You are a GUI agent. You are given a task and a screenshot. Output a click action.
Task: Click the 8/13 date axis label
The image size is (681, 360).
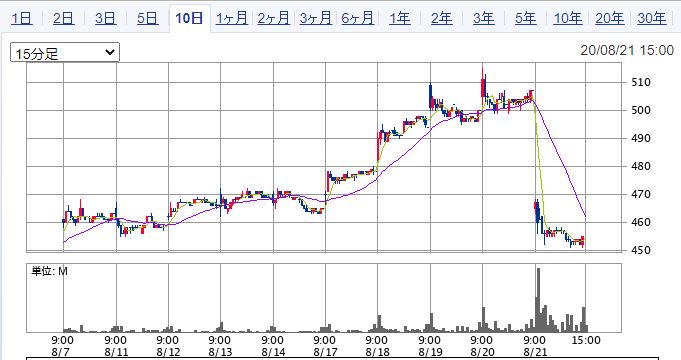point(221,352)
